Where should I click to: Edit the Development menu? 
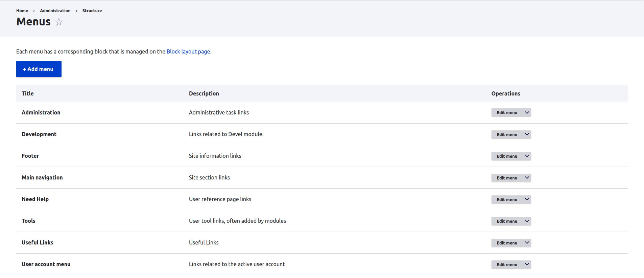(x=507, y=134)
